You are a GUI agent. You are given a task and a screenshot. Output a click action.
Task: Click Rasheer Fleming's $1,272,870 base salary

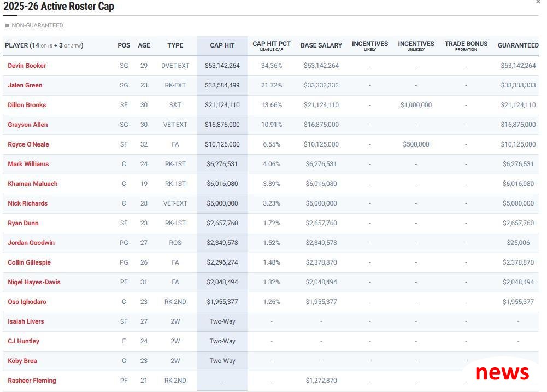tap(321, 381)
